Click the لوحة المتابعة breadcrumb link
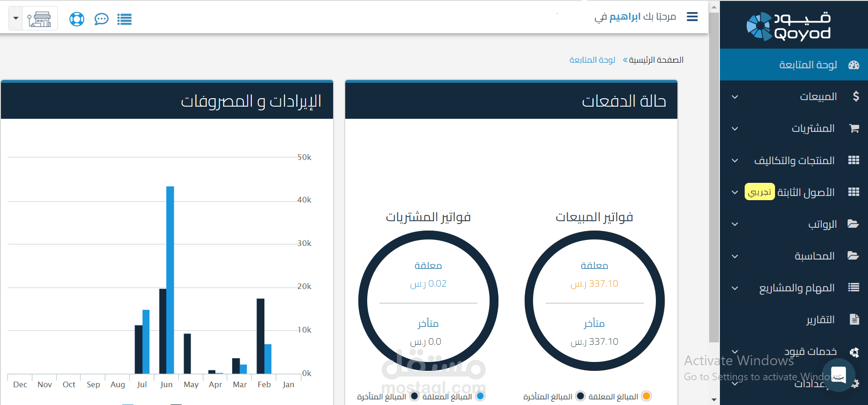 tap(592, 60)
